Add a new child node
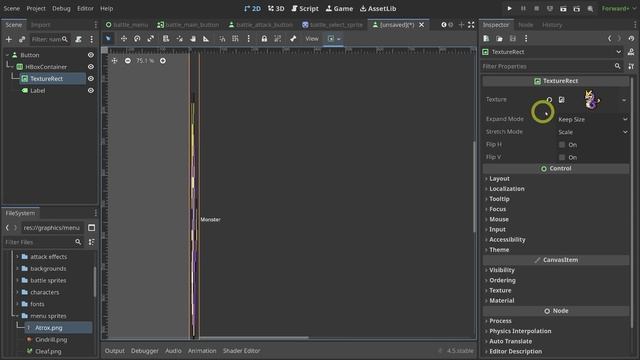 tap(9, 39)
